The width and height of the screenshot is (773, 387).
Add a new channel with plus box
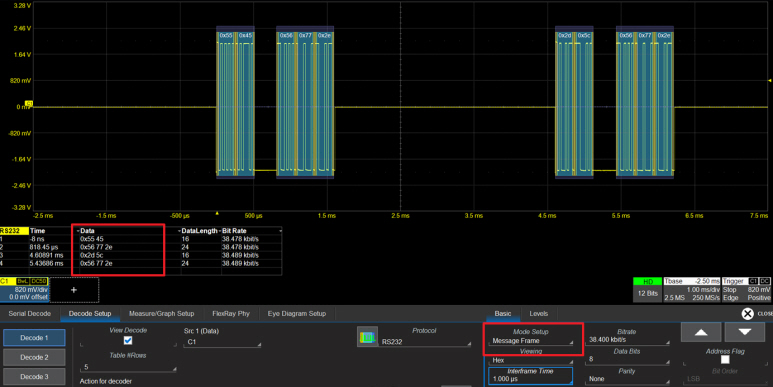[74, 290]
